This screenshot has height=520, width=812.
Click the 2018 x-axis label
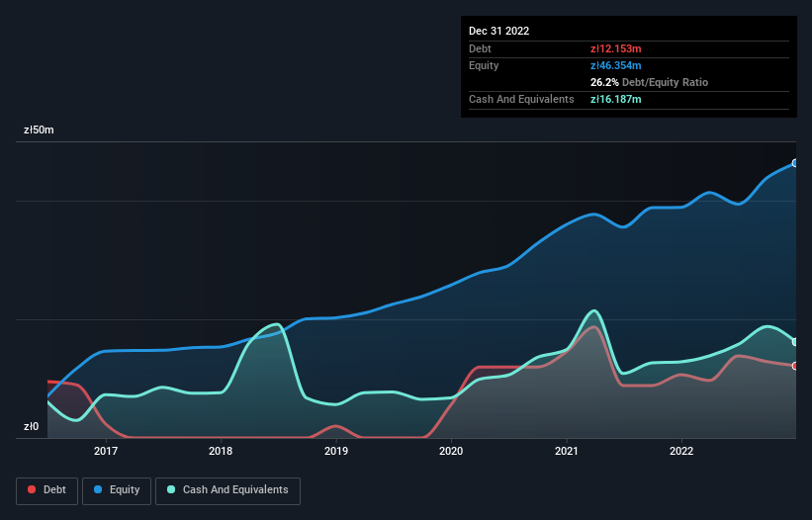[221, 451]
